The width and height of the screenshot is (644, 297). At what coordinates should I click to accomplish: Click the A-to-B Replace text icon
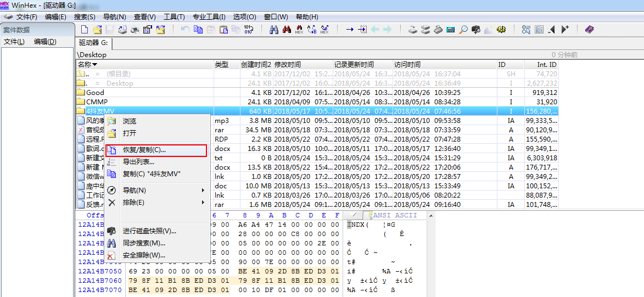(312, 30)
